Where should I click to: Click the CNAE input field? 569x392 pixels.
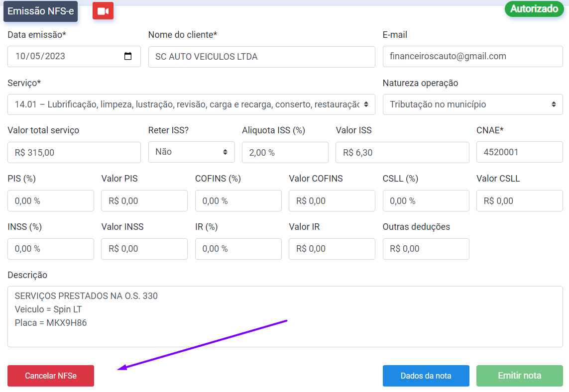519,152
